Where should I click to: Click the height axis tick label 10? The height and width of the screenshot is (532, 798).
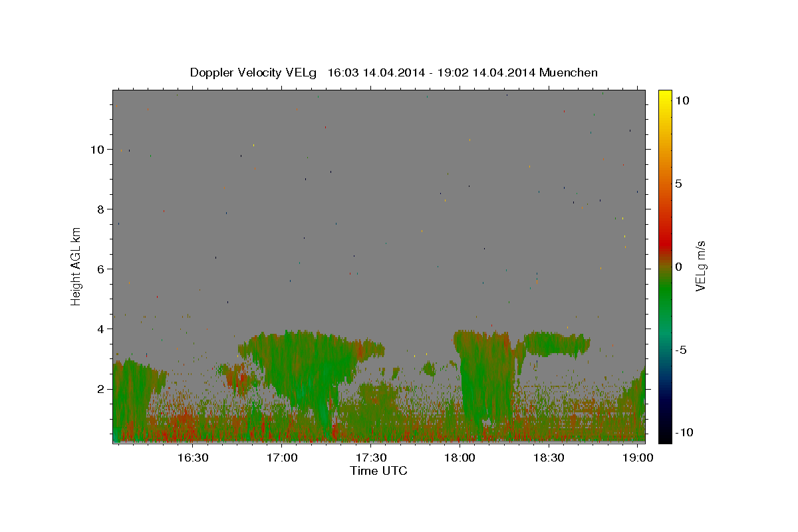coord(97,150)
